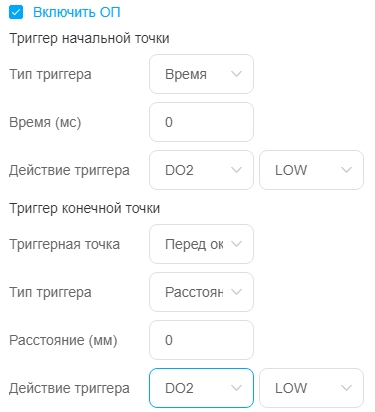Click the blue Включить ОП label text
Screen dimensions: 375x412
click(77, 12)
